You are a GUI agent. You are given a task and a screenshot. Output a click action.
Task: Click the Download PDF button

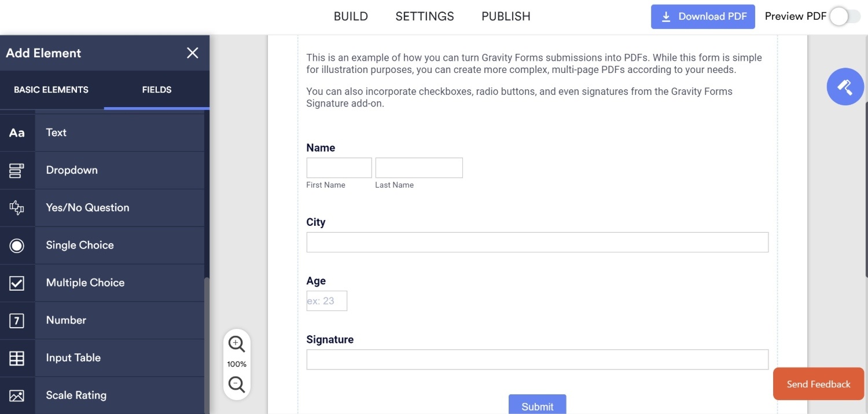(703, 16)
